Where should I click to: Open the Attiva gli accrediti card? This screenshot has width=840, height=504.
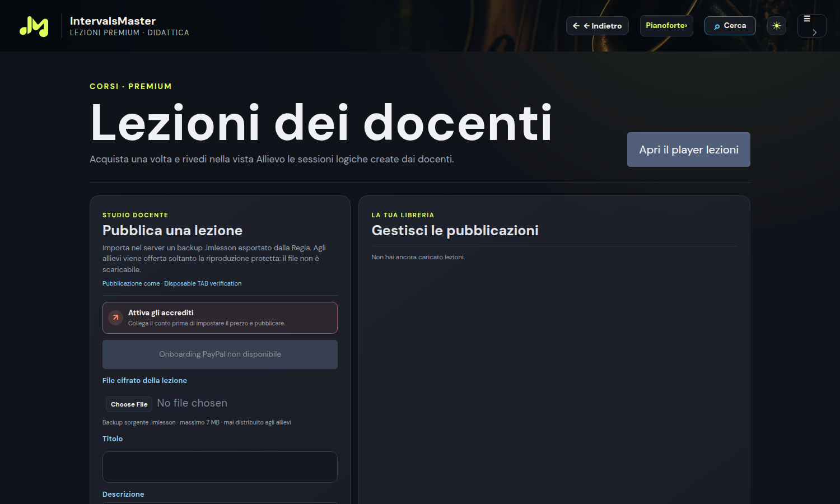coord(220,318)
